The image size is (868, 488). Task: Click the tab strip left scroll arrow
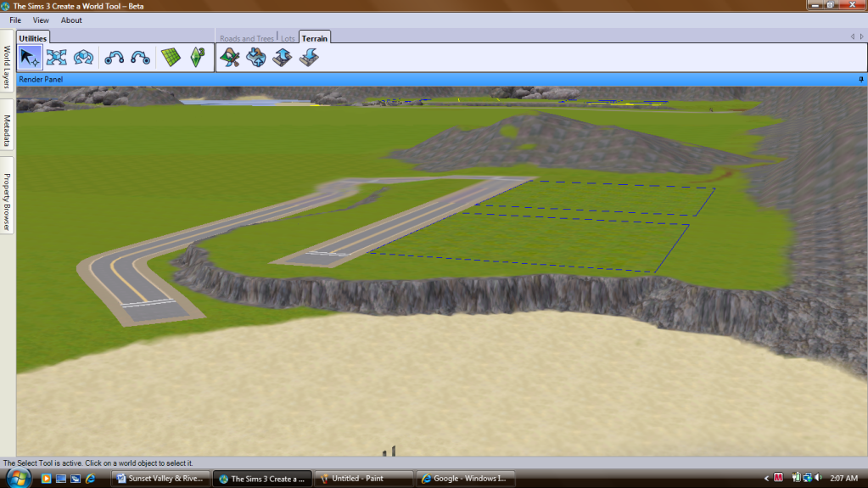click(853, 36)
